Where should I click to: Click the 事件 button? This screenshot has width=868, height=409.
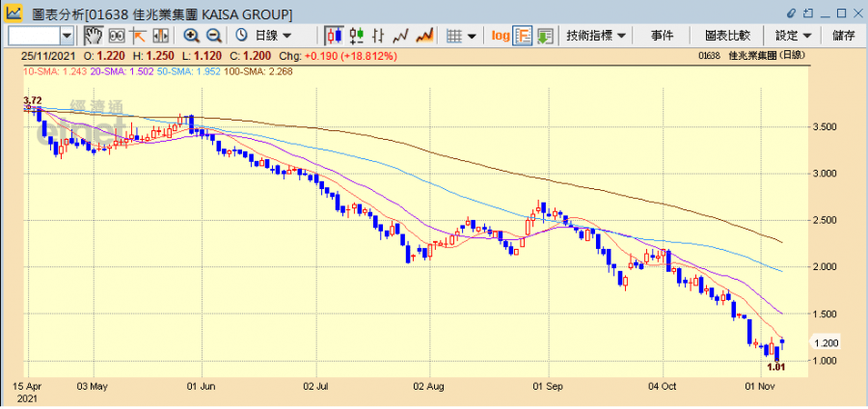coord(663,36)
